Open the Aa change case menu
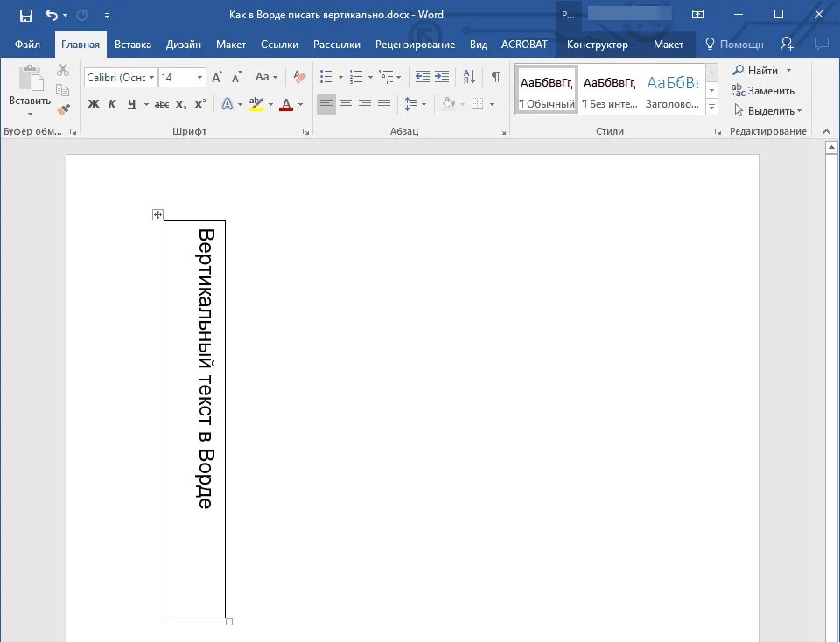Viewport: 840px width, 642px height. click(x=266, y=77)
